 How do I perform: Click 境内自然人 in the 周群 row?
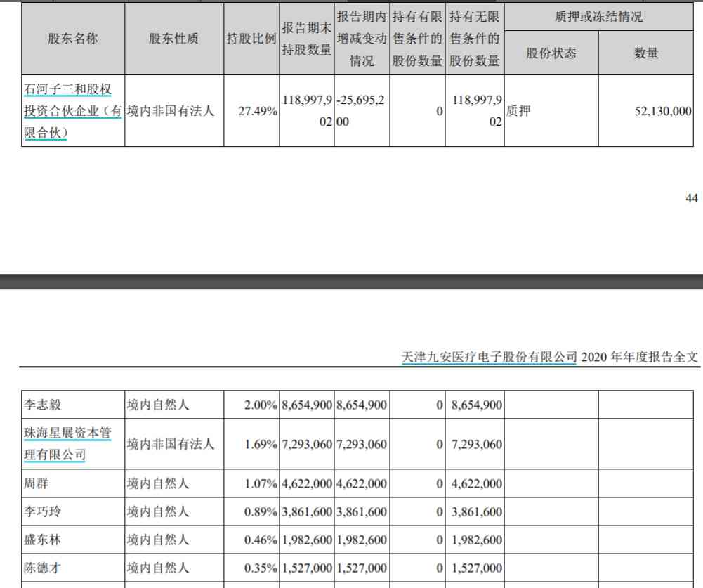click(158, 483)
